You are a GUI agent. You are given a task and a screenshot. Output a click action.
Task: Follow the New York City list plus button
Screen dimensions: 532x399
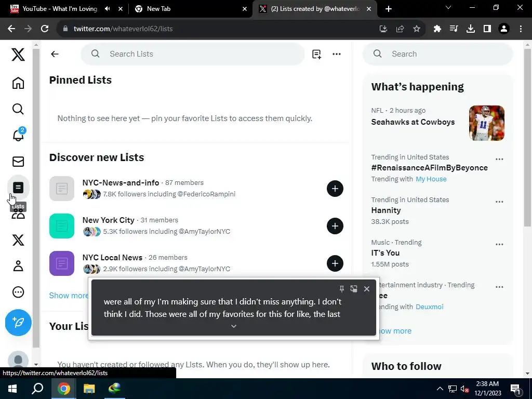(x=335, y=226)
